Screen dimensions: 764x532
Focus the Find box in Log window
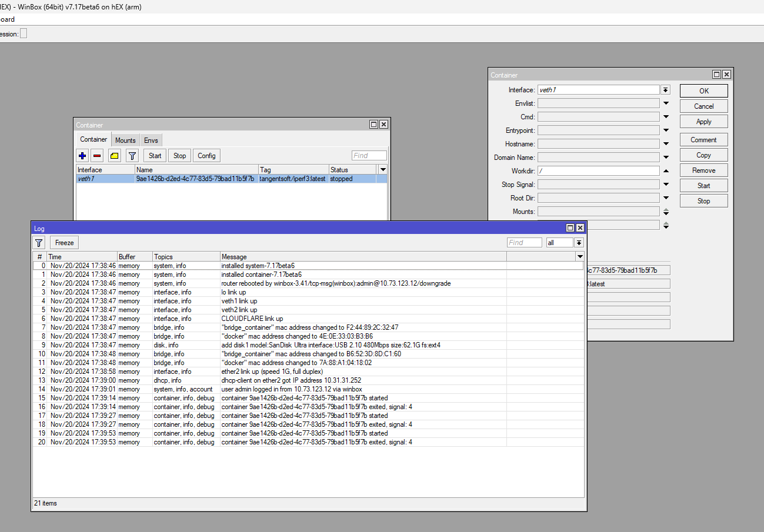(525, 243)
